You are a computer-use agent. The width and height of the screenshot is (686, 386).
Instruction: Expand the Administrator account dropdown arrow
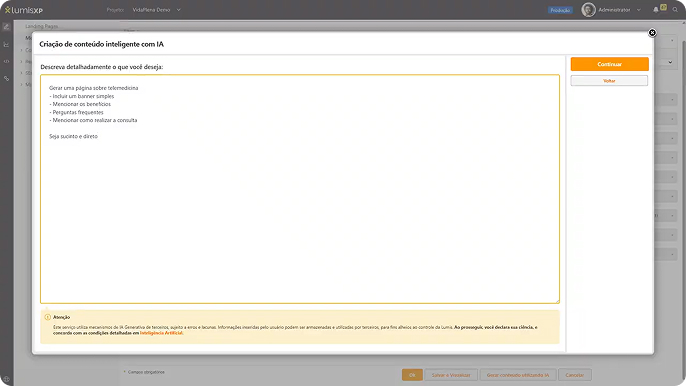(x=639, y=10)
